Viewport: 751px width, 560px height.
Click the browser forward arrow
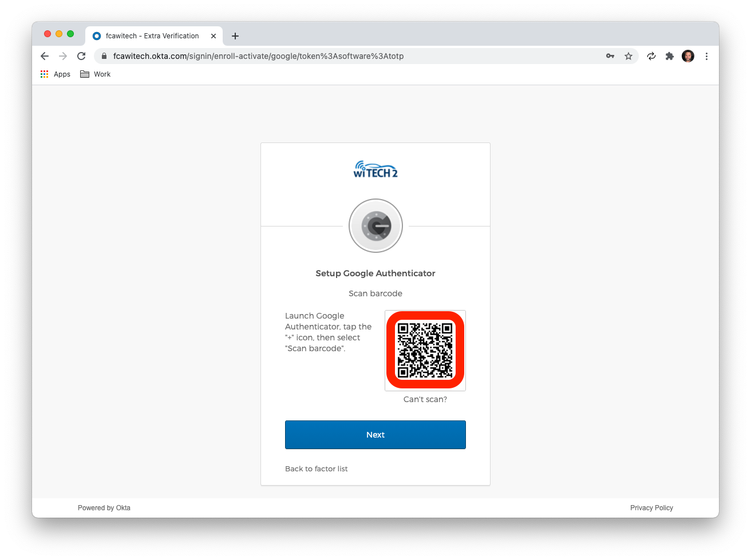pyautogui.click(x=63, y=56)
